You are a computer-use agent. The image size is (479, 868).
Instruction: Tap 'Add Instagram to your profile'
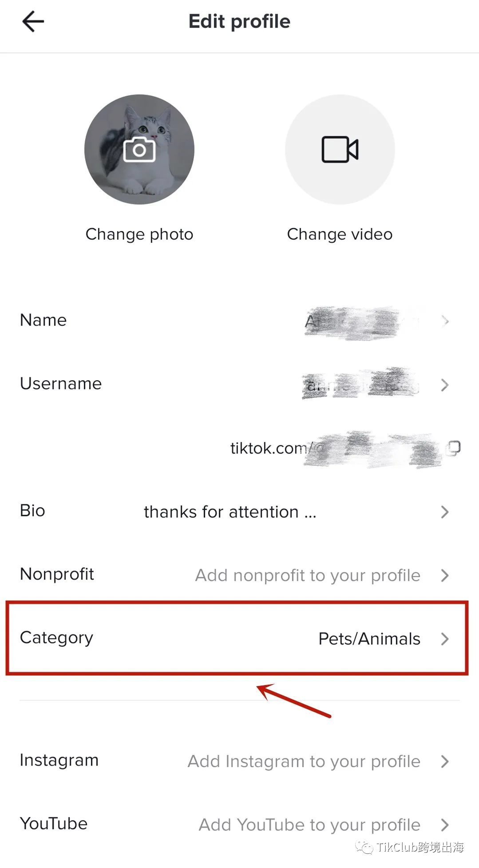point(304,761)
